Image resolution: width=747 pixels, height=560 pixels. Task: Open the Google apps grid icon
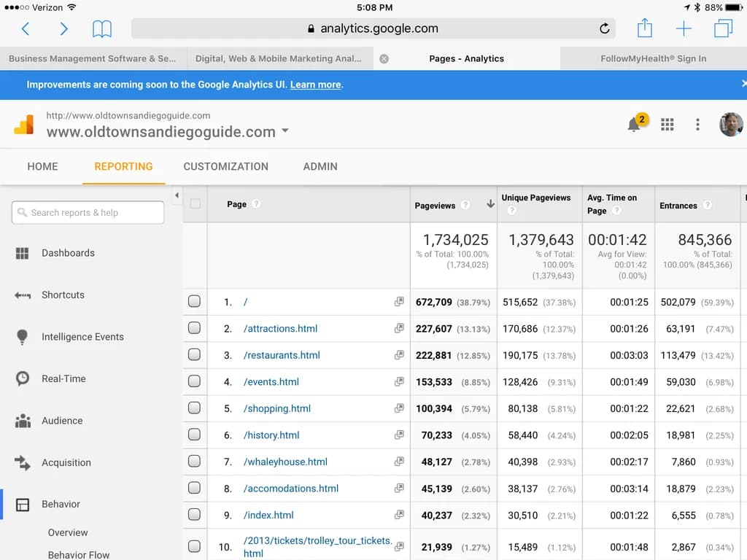667,124
